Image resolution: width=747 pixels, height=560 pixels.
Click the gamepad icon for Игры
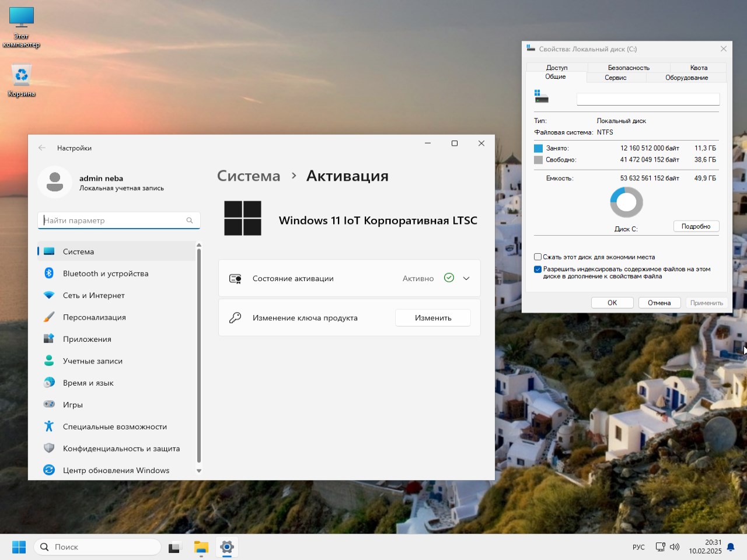(49, 404)
